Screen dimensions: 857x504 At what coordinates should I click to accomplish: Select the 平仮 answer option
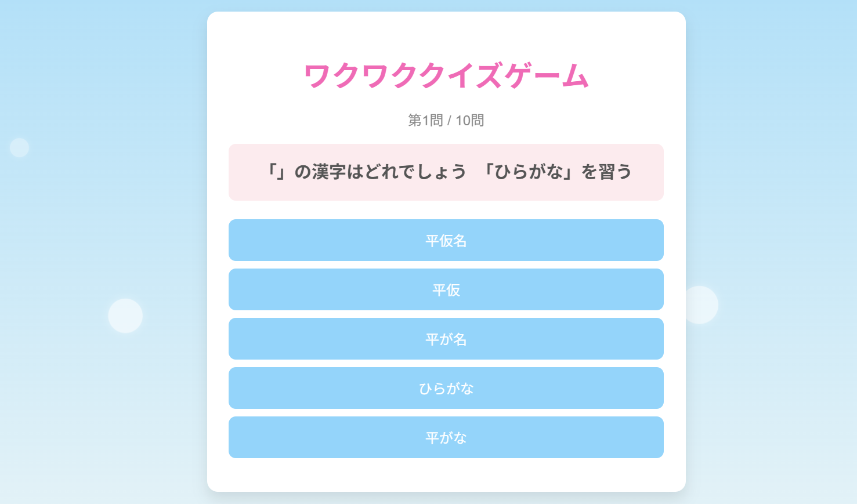click(x=446, y=289)
